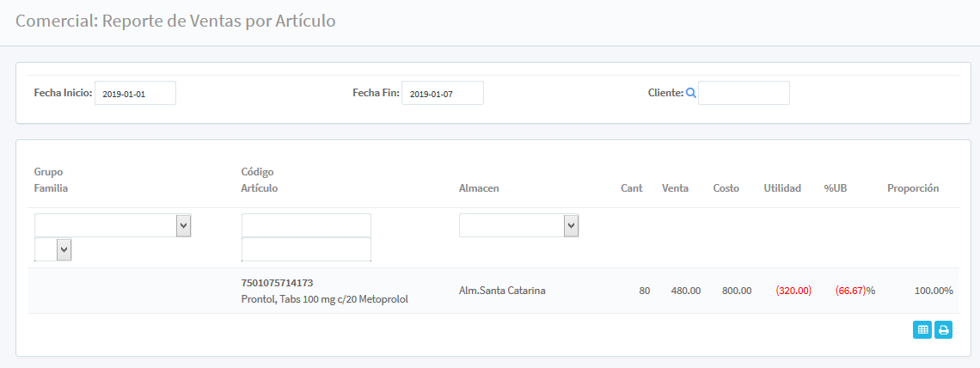Click the Fecha Fin date field
The height and width of the screenshot is (368, 980).
[442, 93]
